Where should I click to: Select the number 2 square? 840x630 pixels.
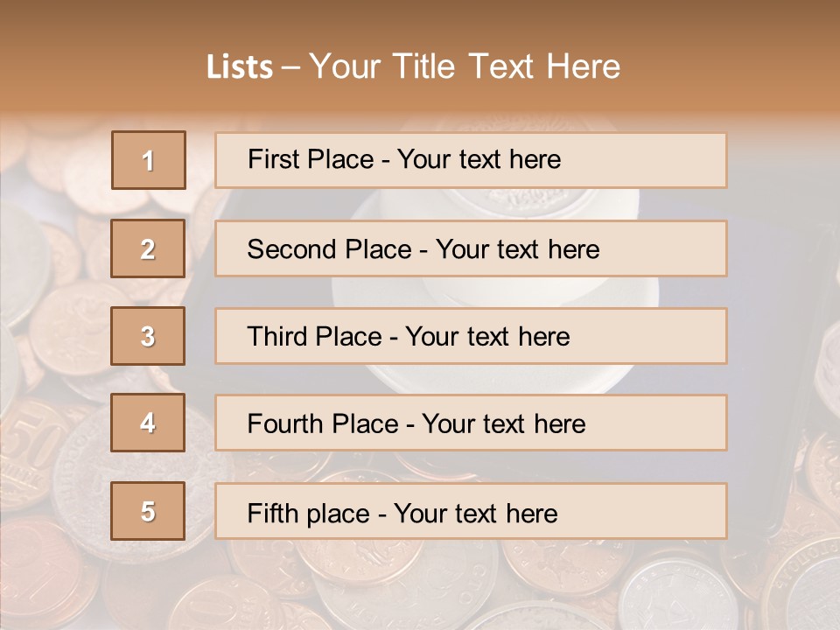point(149,248)
